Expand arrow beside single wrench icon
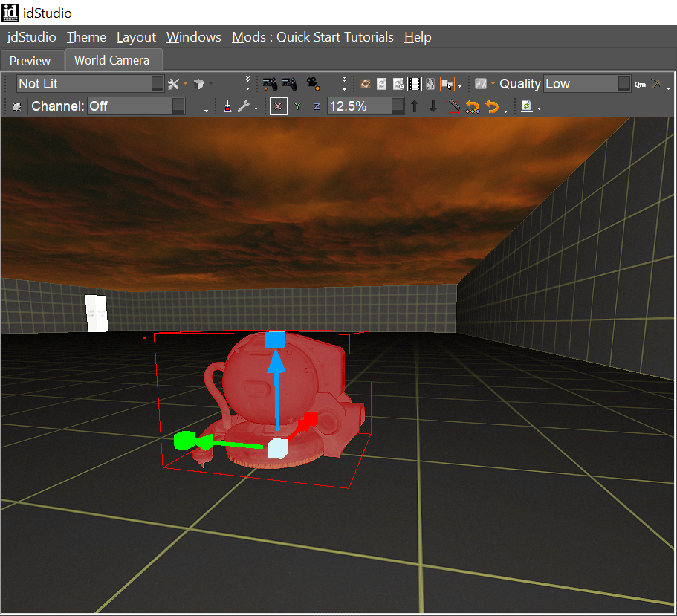This screenshot has height=616, width=677. coord(256,108)
